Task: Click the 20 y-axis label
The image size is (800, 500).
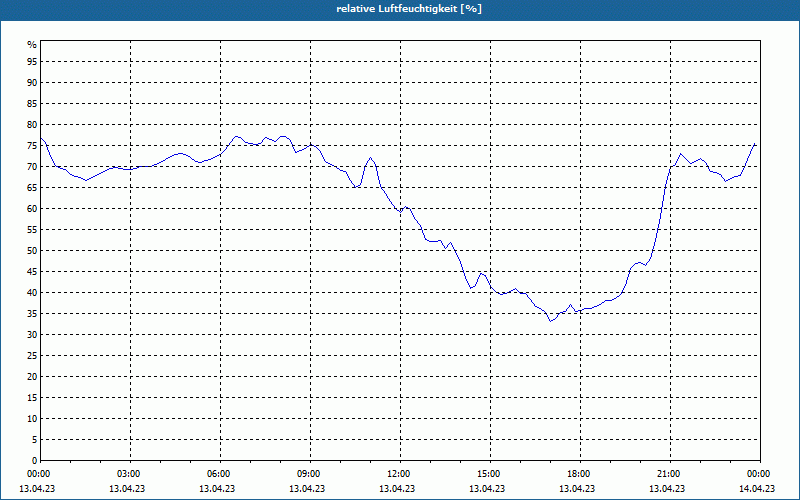Action: (x=32, y=377)
